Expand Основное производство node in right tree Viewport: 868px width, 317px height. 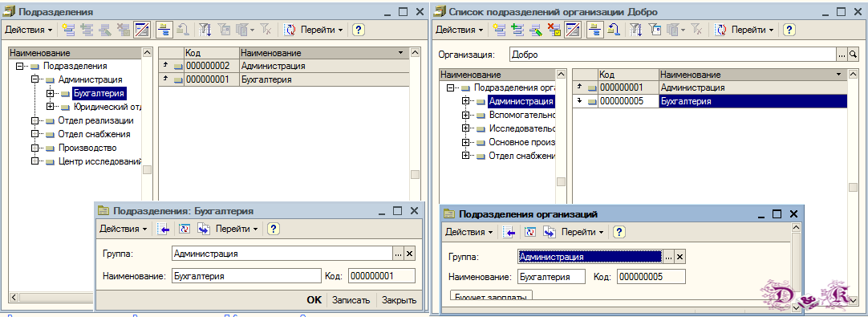[465, 142]
